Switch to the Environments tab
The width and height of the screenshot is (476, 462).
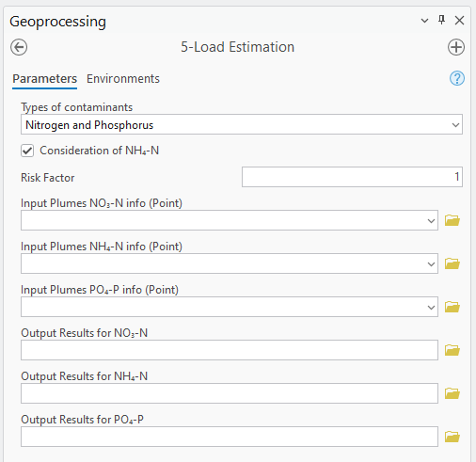click(x=123, y=79)
